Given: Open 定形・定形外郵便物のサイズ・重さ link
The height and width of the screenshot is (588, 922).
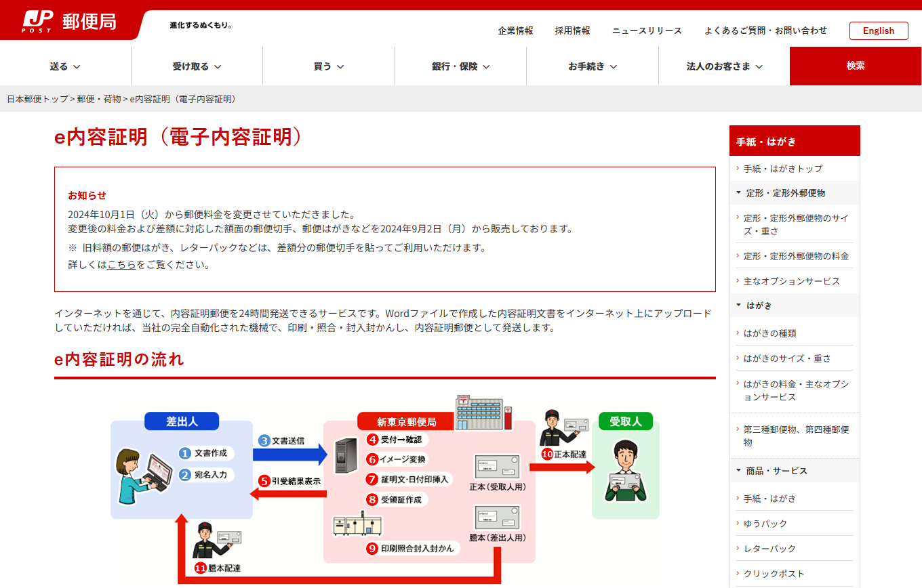Looking at the screenshot, I should pyautogui.click(x=795, y=225).
